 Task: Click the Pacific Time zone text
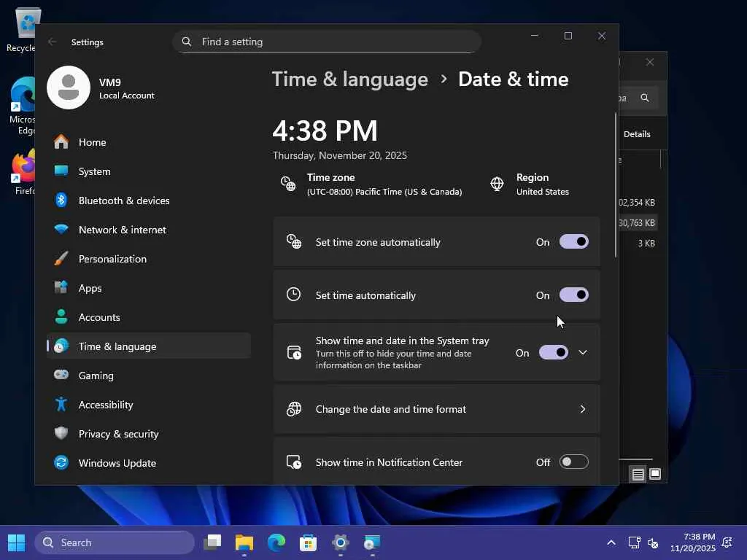pos(384,192)
